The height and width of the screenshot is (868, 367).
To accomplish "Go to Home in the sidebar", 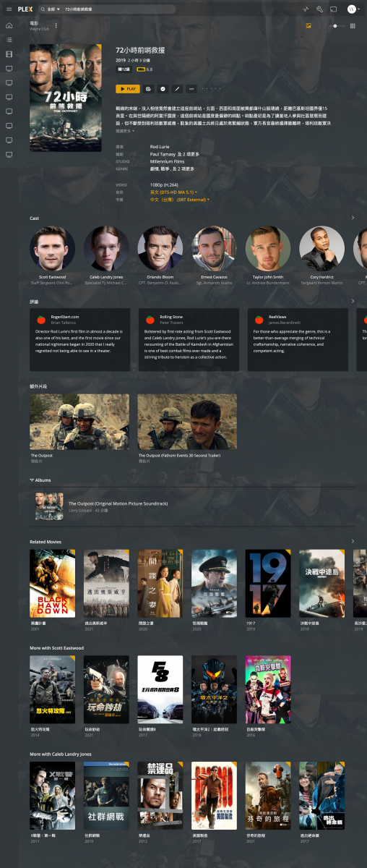I will (9, 25).
